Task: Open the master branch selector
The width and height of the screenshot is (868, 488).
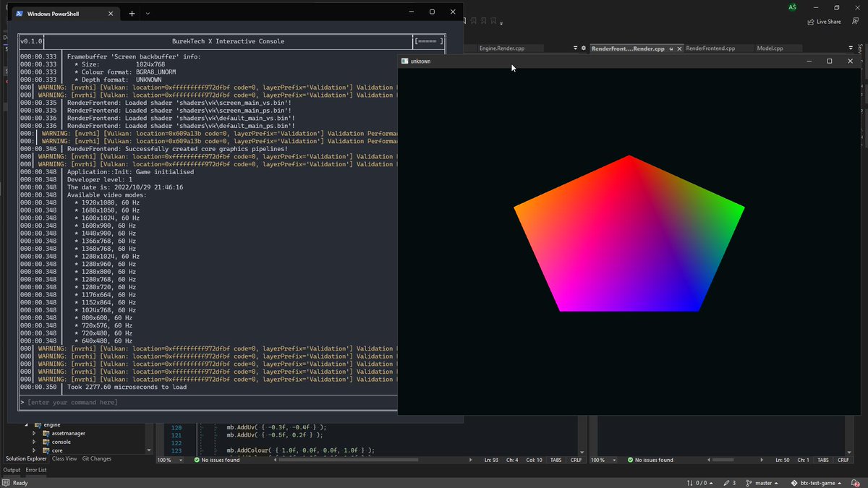Action: tap(764, 482)
